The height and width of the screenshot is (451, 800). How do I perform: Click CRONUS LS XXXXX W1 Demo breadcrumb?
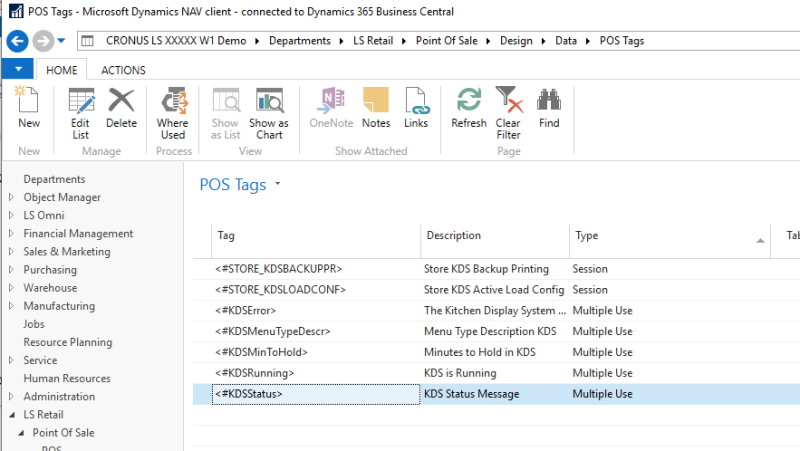pyautogui.click(x=176, y=41)
